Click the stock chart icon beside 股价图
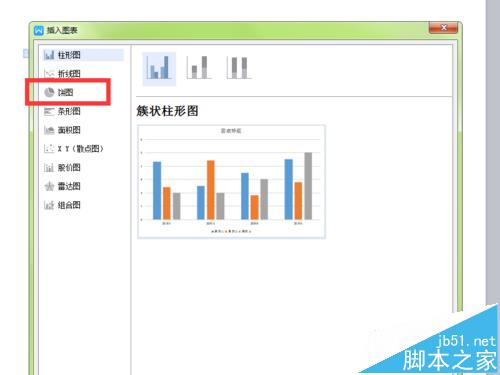500x375 pixels. coord(49,167)
